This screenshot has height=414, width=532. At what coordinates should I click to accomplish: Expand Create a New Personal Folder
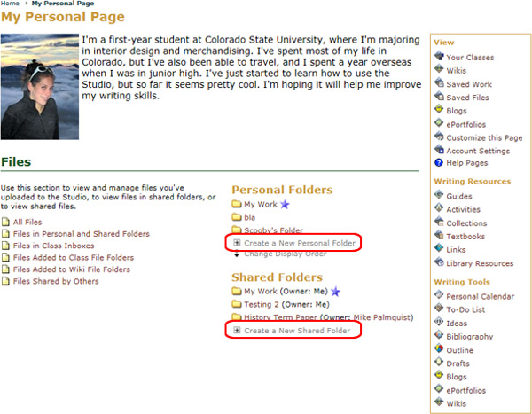click(237, 243)
